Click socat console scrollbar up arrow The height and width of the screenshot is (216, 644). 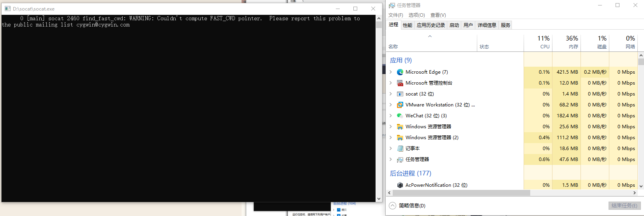click(379, 18)
